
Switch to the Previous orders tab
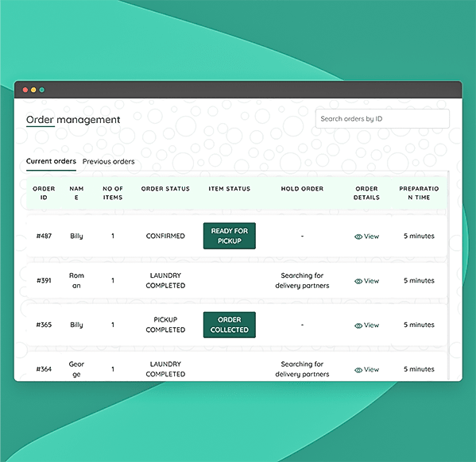pyautogui.click(x=108, y=161)
